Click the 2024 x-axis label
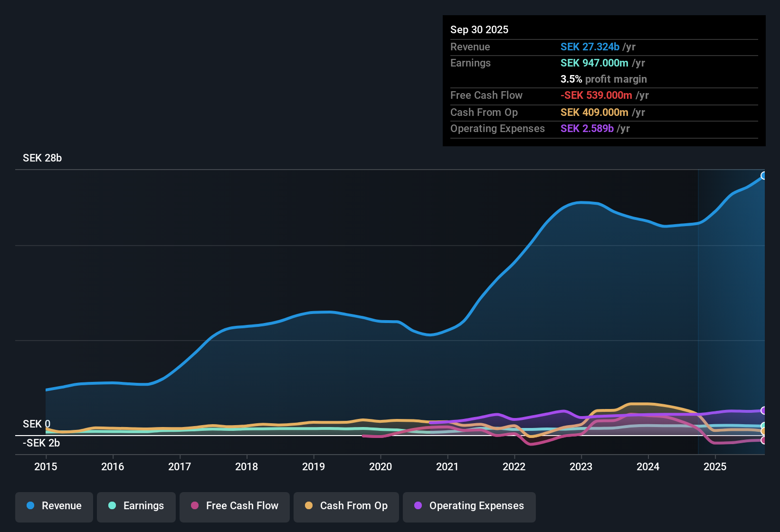This screenshot has width=780, height=532. point(648,467)
